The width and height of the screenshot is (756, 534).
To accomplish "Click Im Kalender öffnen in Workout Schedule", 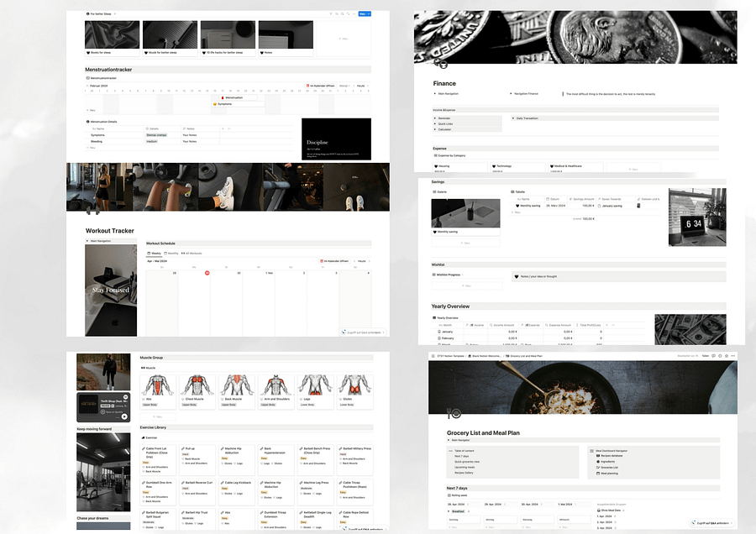I will 334,261.
